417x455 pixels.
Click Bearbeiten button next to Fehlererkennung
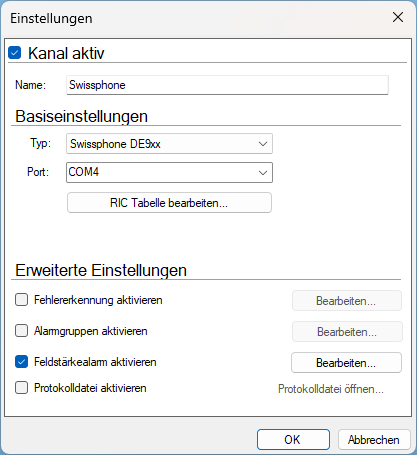click(x=347, y=301)
